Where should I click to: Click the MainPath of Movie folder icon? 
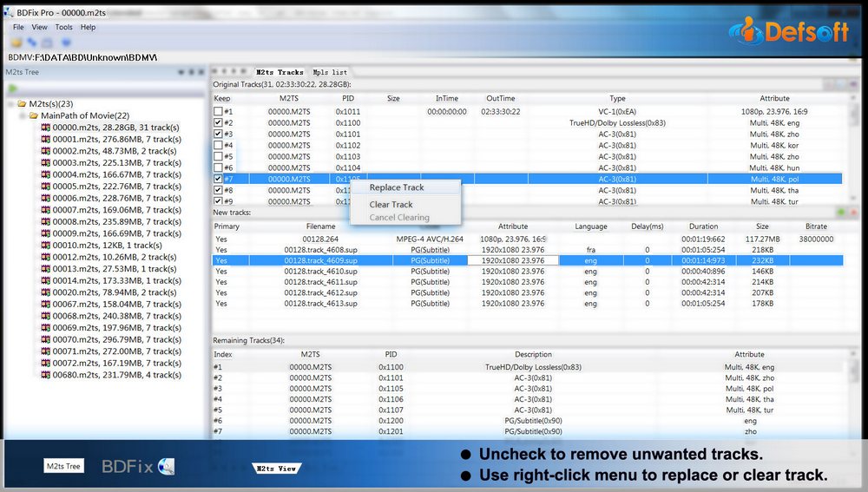34,115
